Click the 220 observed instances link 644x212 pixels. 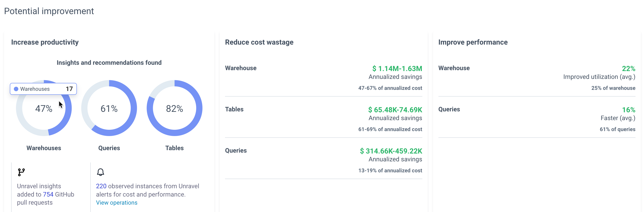point(101,186)
